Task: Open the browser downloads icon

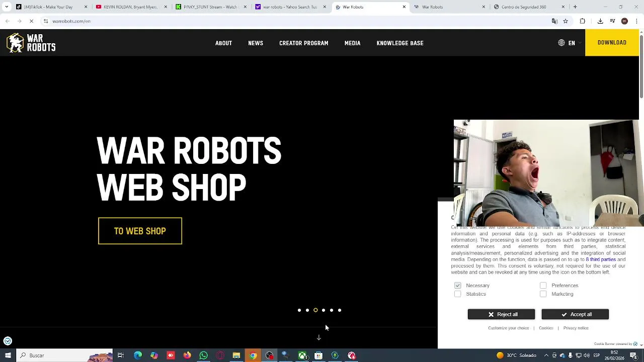Action: point(600,21)
